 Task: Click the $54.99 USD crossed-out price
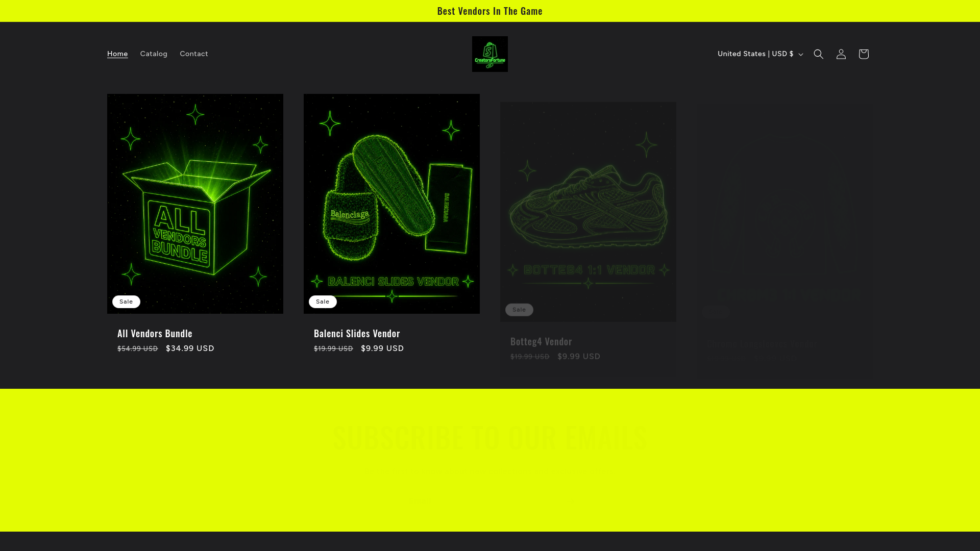tap(138, 349)
